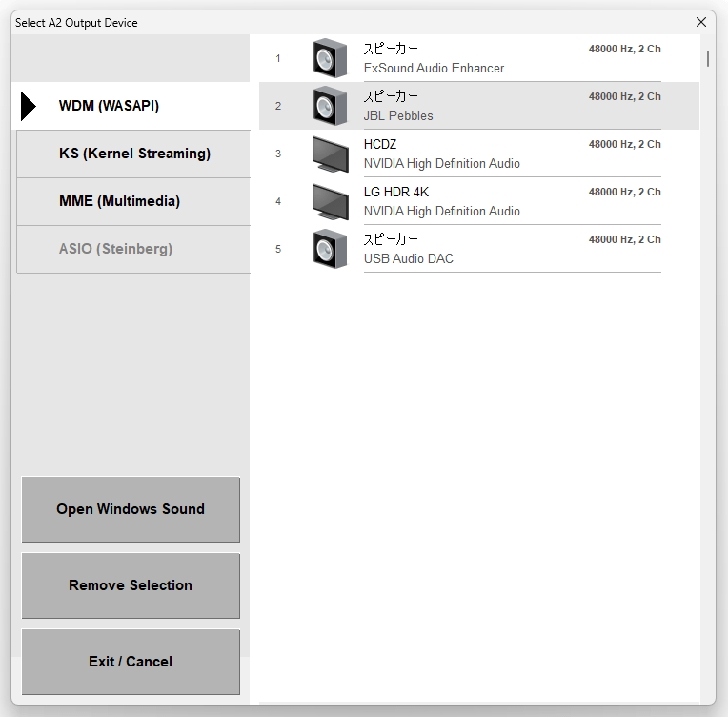Select HCDZ device name text
728x717 pixels.
[380, 145]
